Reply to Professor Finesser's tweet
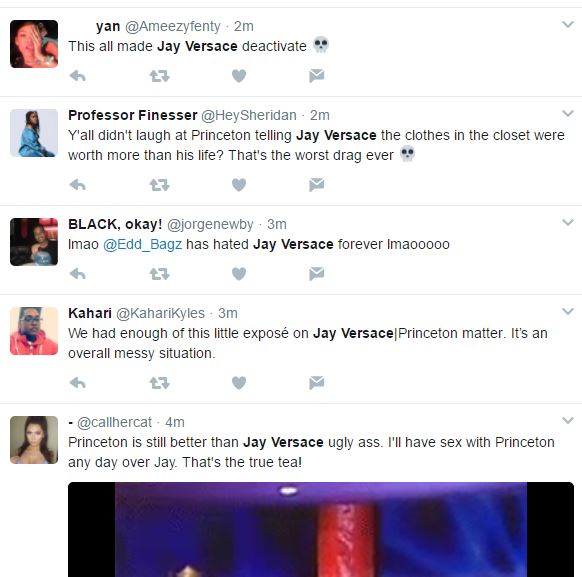 coord(78,185)
